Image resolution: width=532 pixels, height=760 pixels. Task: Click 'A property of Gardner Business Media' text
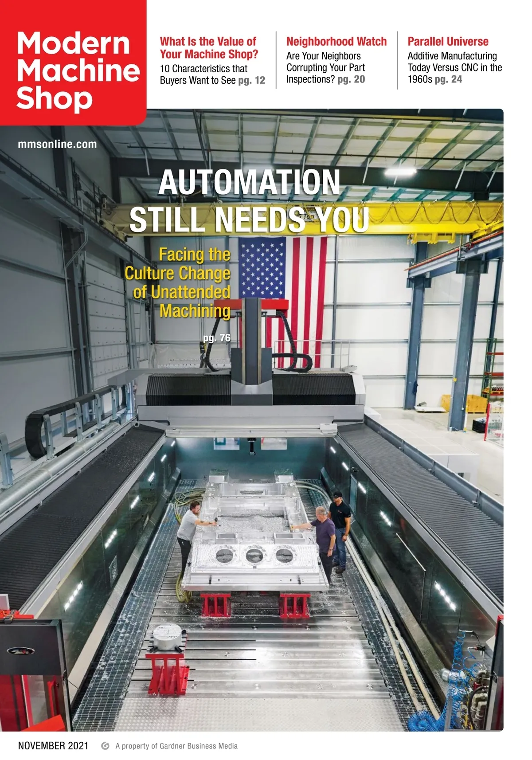[176, 746]
